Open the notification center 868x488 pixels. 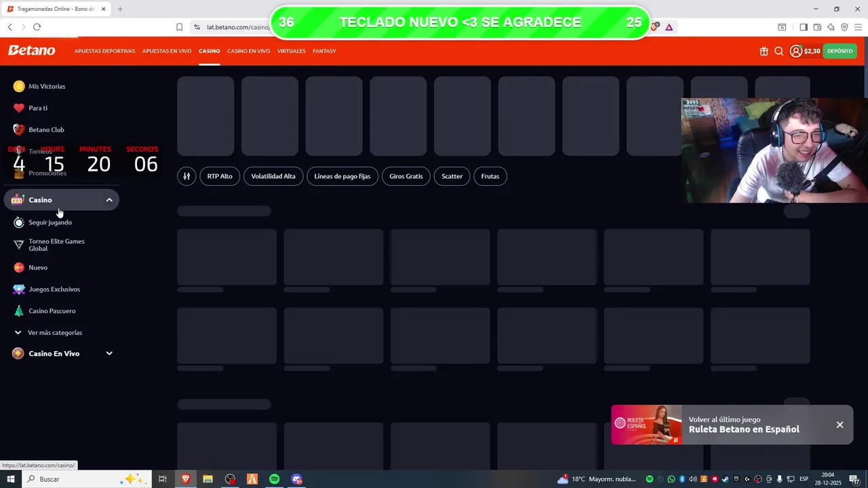854,479
